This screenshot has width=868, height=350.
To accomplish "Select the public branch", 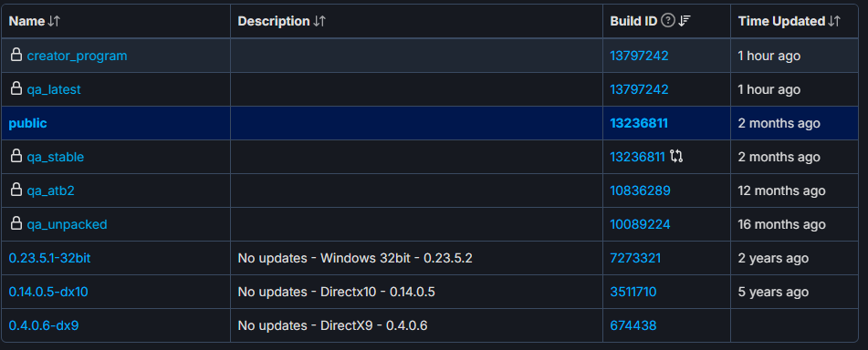I will 27,123.
